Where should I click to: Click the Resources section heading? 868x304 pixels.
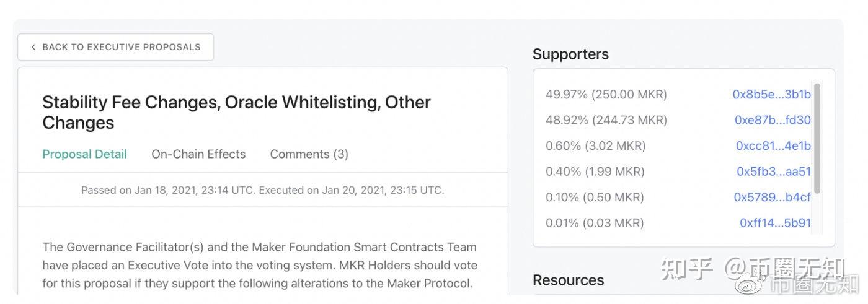pyautogui.click(x=568, y=280)
